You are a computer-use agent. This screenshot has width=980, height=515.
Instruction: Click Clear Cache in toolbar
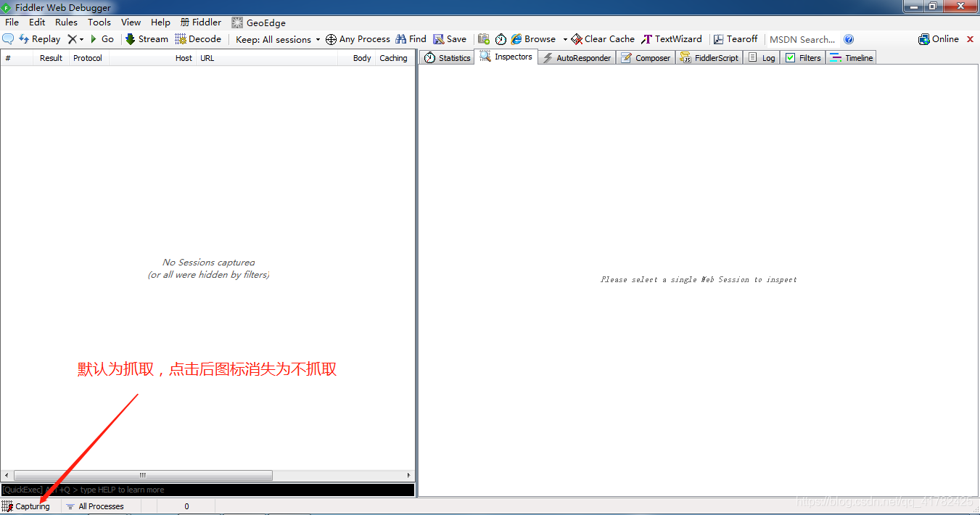point(603,39)
